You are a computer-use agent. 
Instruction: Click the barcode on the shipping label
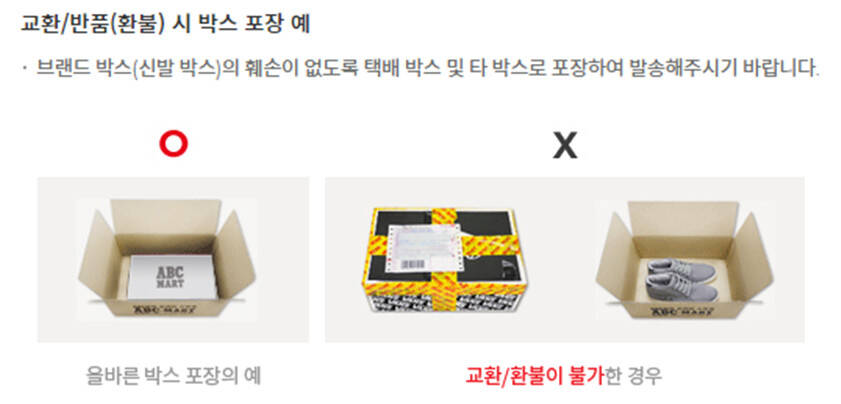412,263
